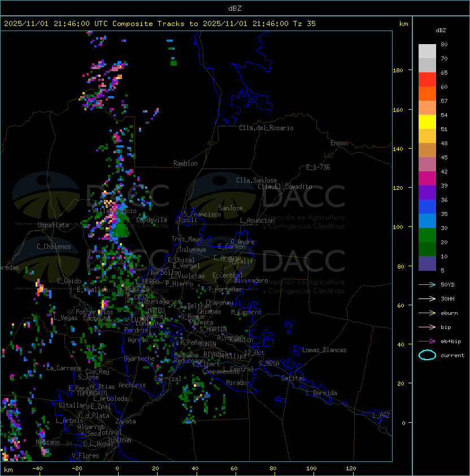
Task: Click 'S_Francisco' map label
Action: coord(202,214)
